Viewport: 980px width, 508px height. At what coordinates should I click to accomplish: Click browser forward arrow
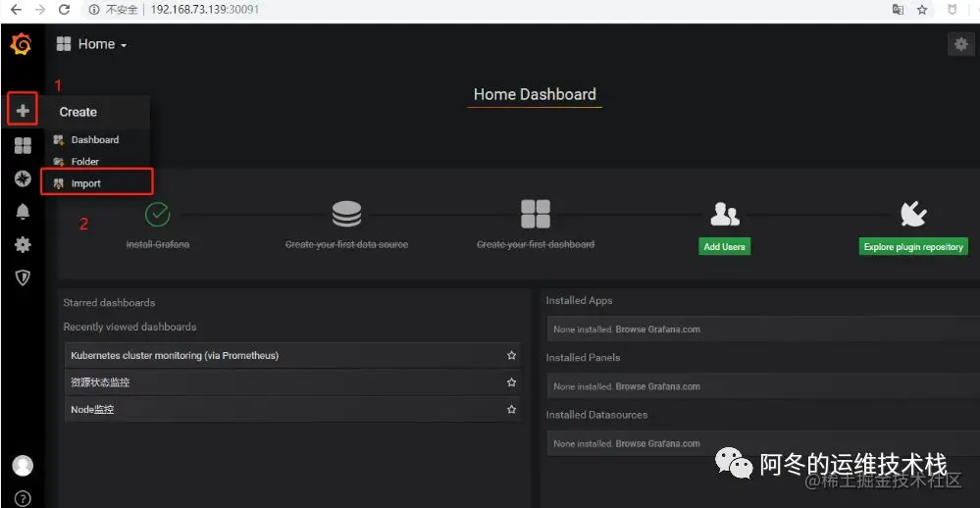(x=40, y=10)
